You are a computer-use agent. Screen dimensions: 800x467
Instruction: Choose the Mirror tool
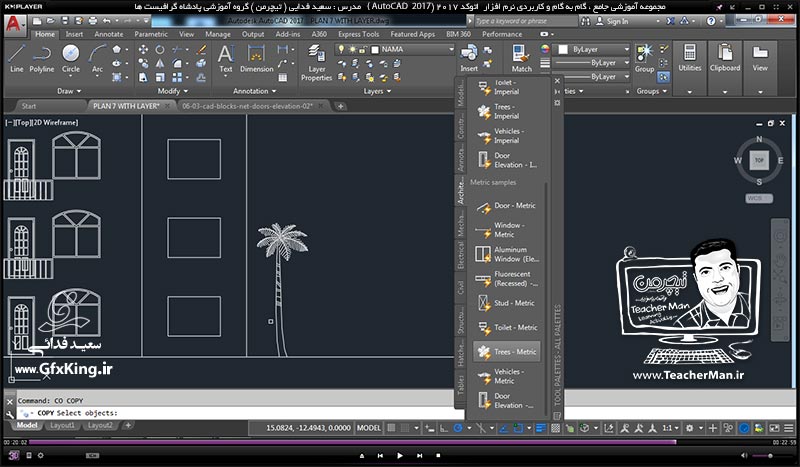[160, 63]
